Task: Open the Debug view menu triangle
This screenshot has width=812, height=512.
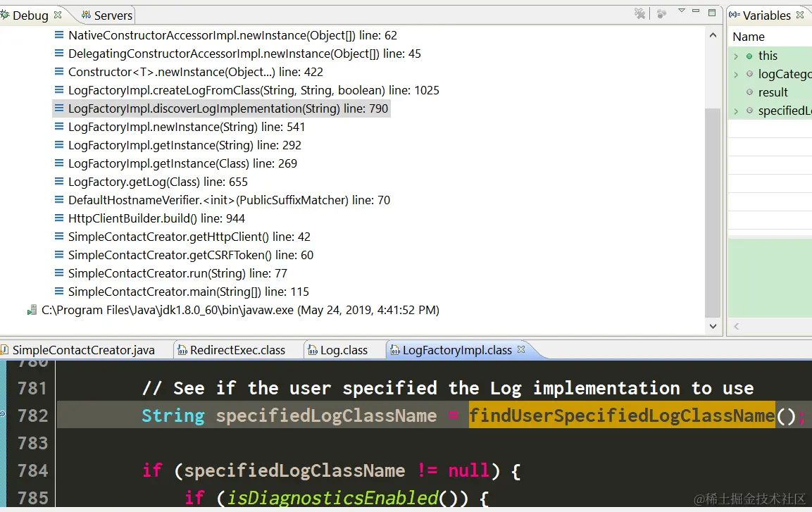Action: tap(682, 11)
